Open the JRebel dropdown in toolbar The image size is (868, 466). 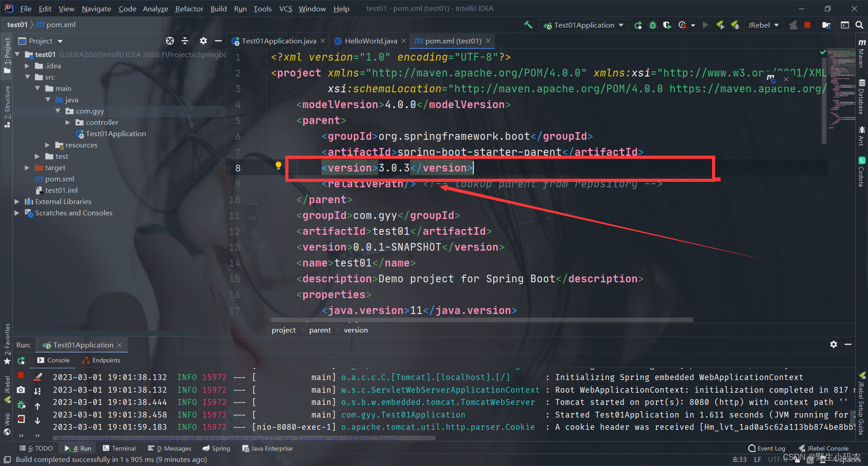pyautogui.click(x=763, y=25)
